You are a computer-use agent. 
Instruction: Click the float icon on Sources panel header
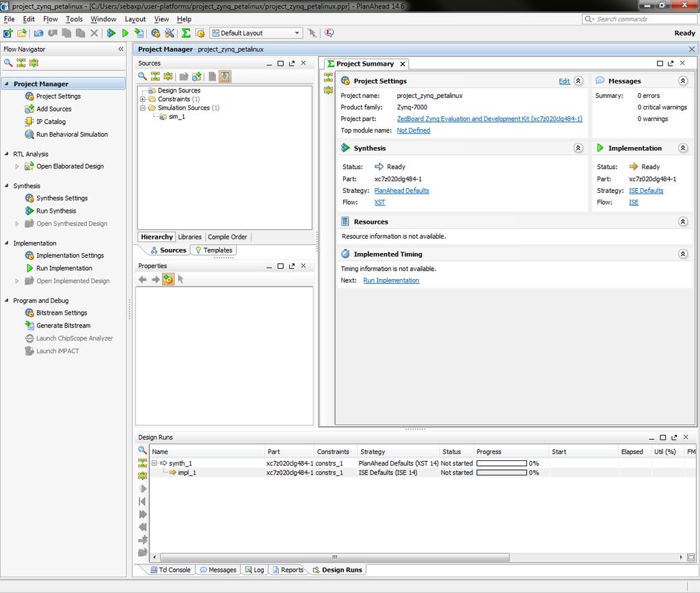pyautogui.click(x=292, y=64)
